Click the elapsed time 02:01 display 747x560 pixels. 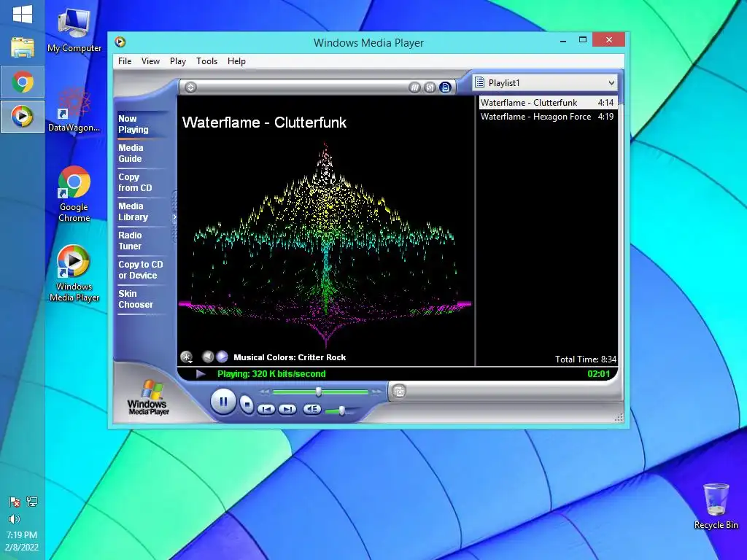(598, 374)
